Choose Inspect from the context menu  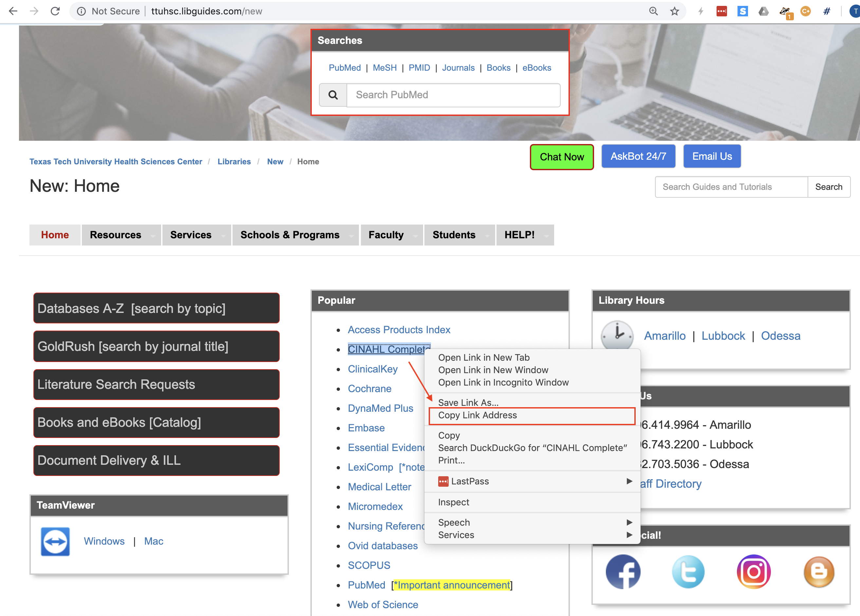pos(532,502)
